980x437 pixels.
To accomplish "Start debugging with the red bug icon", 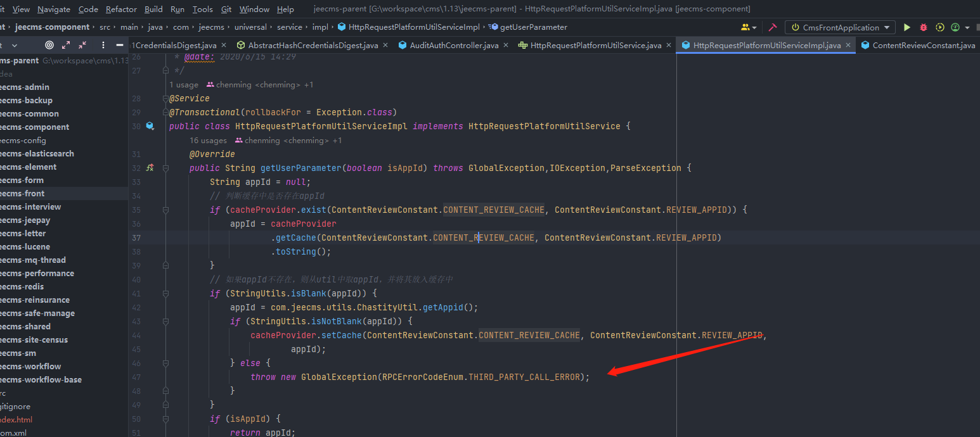I will pos(924,27).
